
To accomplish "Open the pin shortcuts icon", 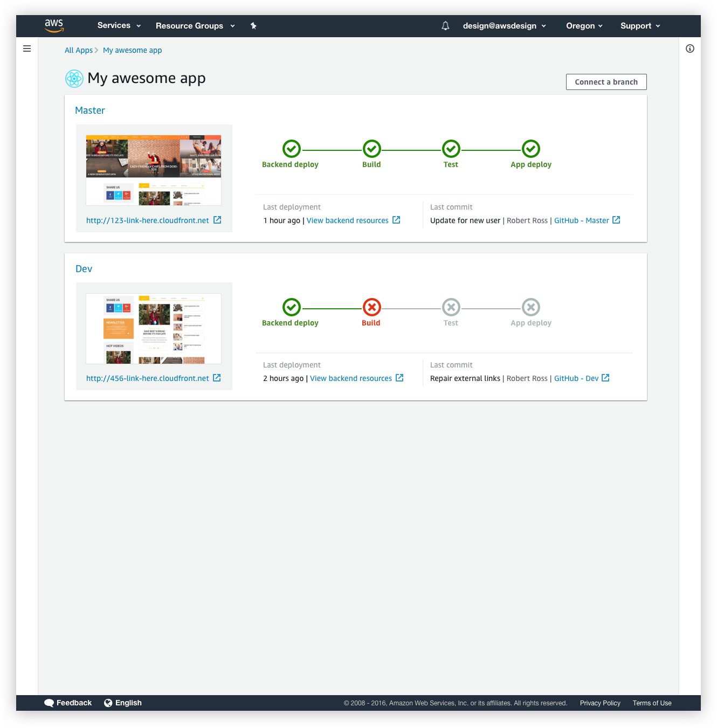I will click(253, 26).
